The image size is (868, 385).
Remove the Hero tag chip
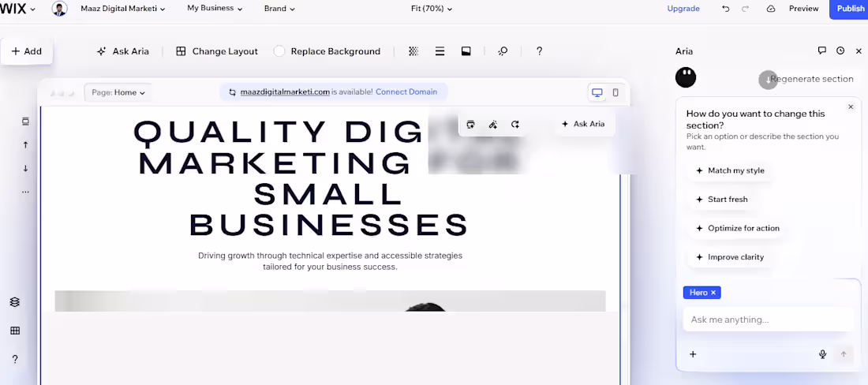coord(713,293)
